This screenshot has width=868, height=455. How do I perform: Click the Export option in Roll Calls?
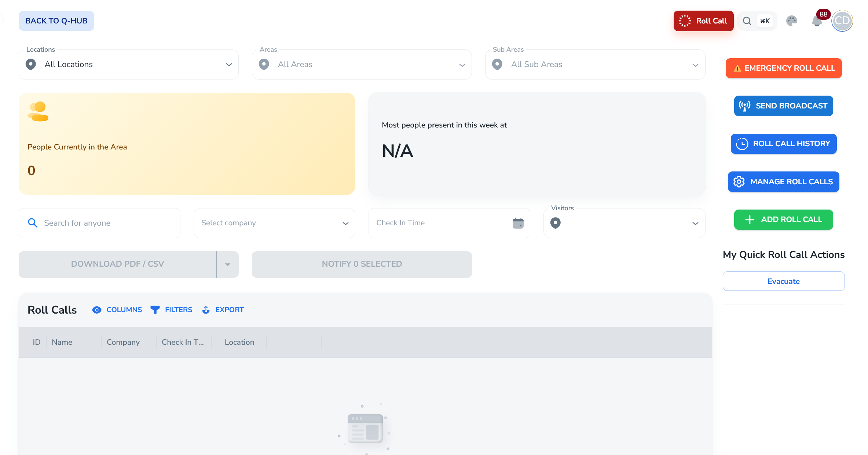point(223,310)
